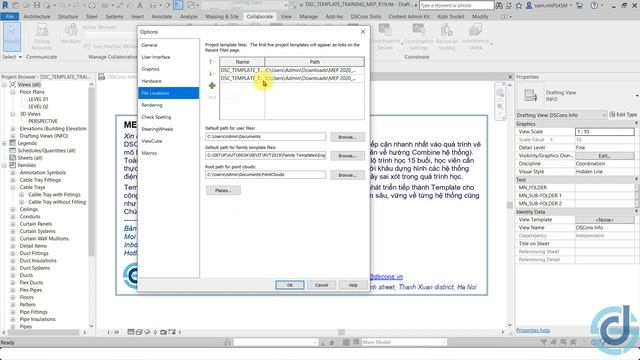Collapse the Families node in Project Browser

[x=4, y=165]
